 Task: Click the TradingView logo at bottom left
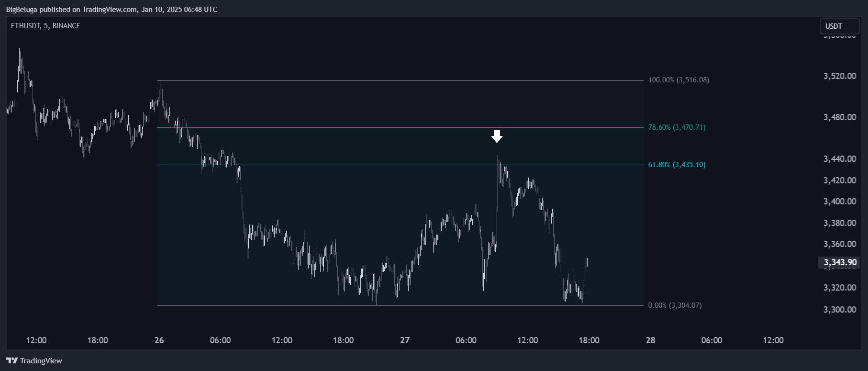tap(34, 360)
